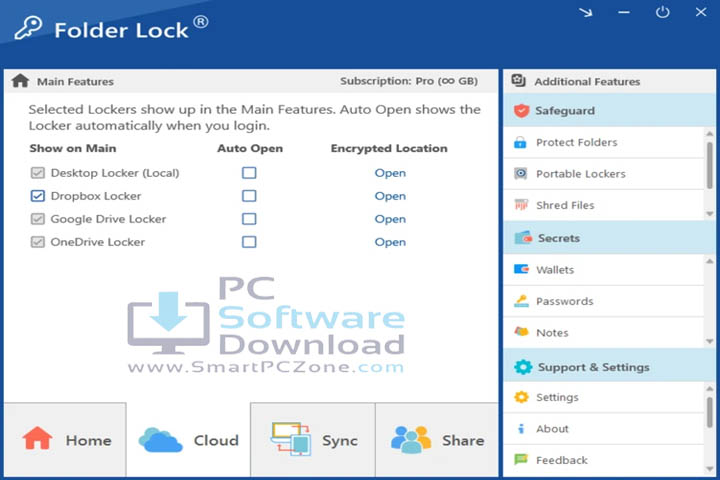Click the orange Settings gear icon
Screen dimensions: 720x480
(521, 397)
